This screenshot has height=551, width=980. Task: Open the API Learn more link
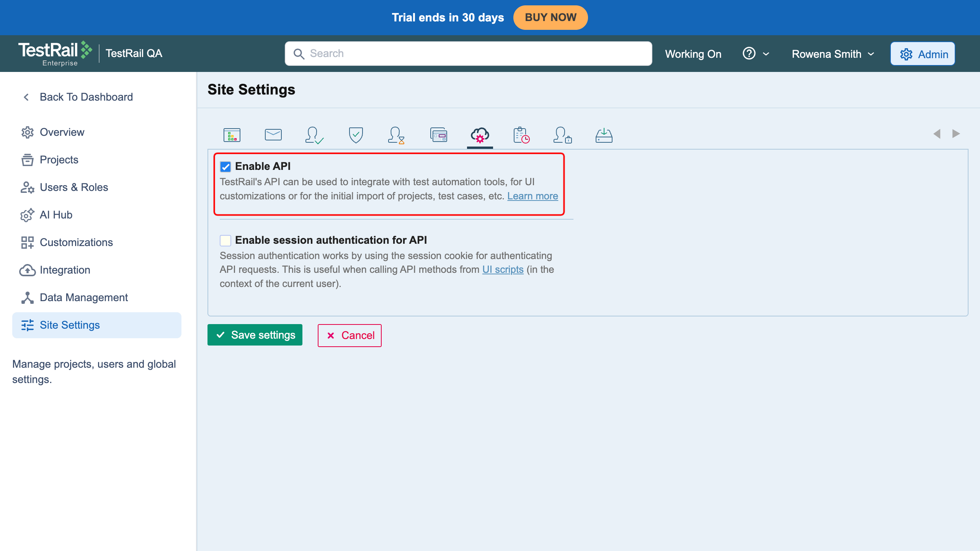click(x=532, y=196)
